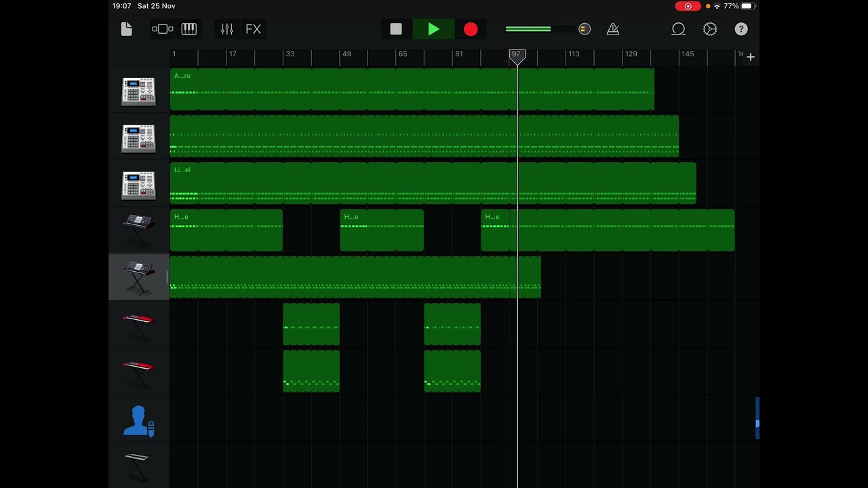This screenshot has width=868, height=488.
Task: Start playback with the green Play button
Action: 434,29
